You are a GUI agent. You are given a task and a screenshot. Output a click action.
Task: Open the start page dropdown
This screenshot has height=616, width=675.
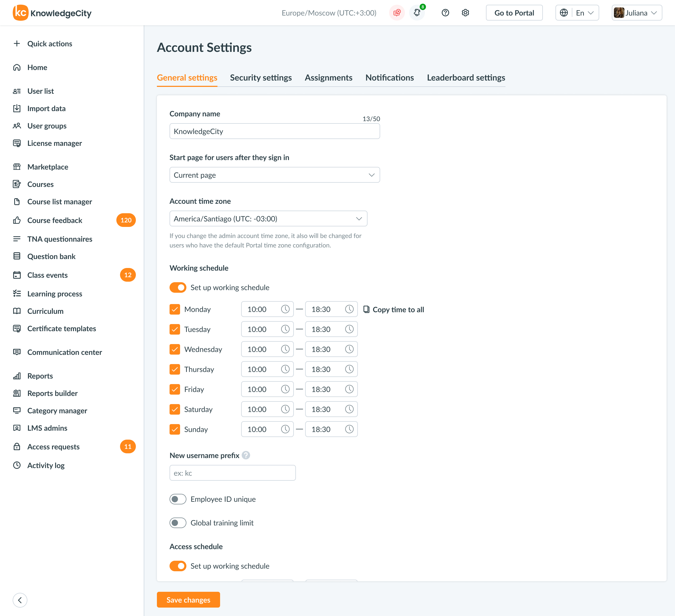(x=274, y=175)
